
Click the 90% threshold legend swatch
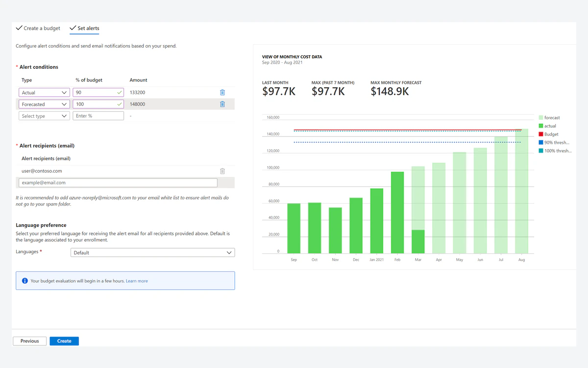tap(541, 142)
